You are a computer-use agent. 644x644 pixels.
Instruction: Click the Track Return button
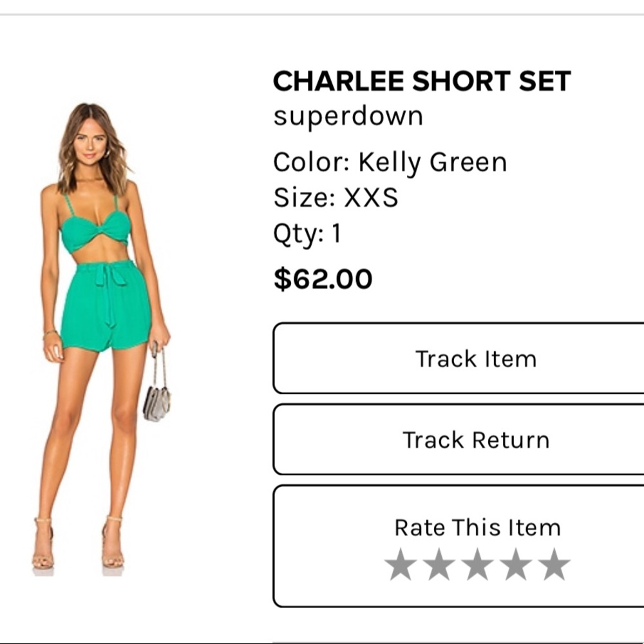(477, 440)
